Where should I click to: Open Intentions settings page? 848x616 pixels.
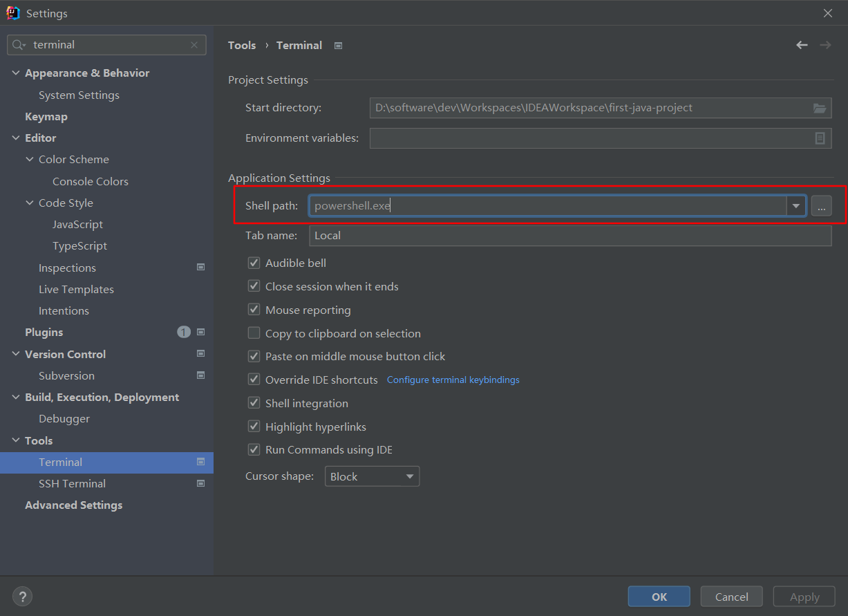pos(64,310)
